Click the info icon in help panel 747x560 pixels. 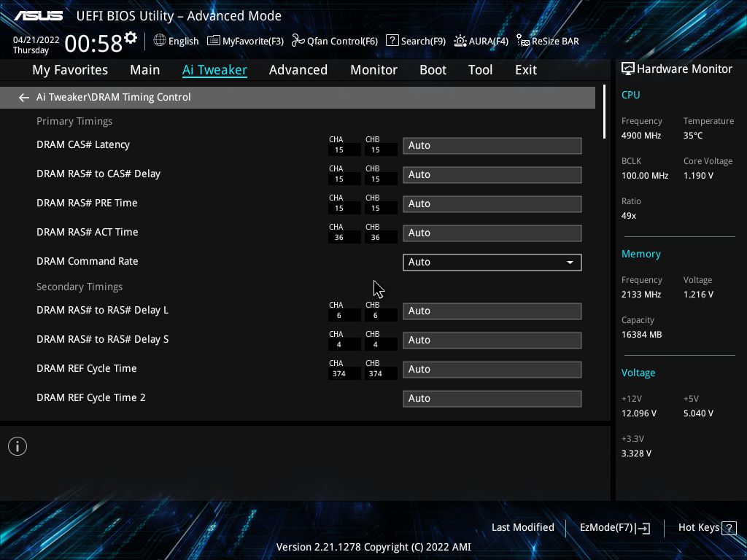[18, 446]
